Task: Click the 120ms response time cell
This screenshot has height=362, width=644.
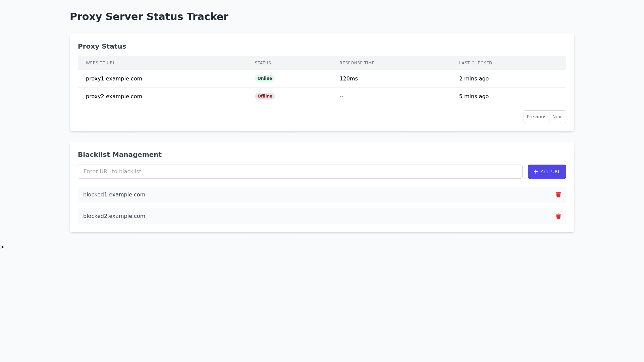Action: (348, 79)
